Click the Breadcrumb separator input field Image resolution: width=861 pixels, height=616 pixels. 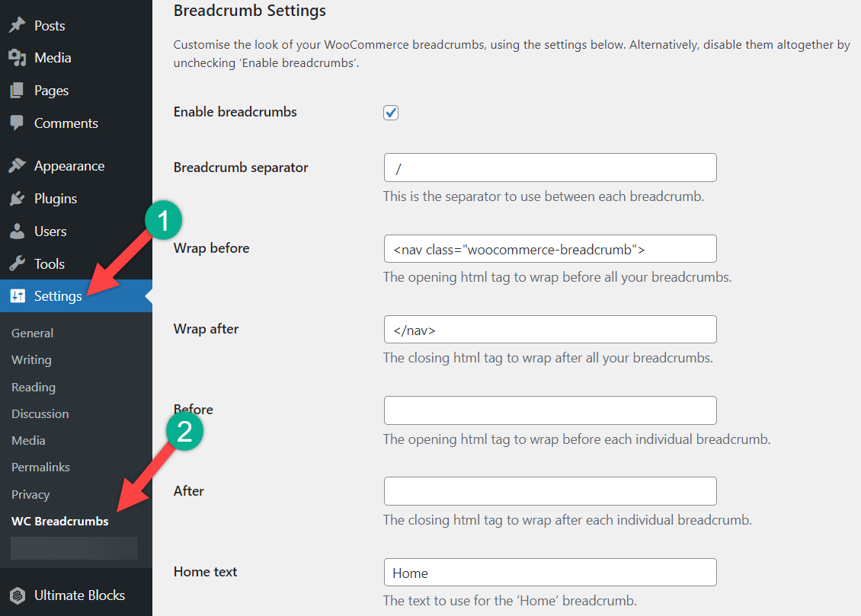[550, 168]
